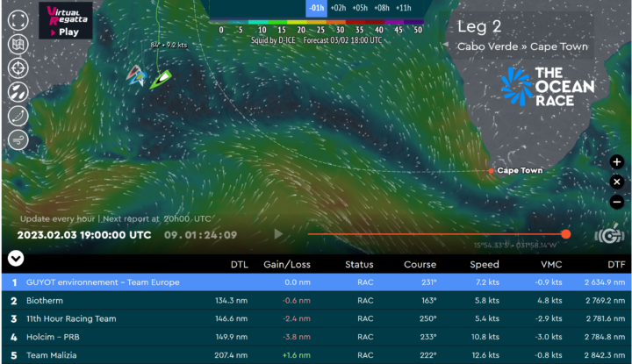Image resolution: width=632 pixels, height=364 pixels.
Task: Click the tracker logo icon at bottom right
Action: point(610,235)
